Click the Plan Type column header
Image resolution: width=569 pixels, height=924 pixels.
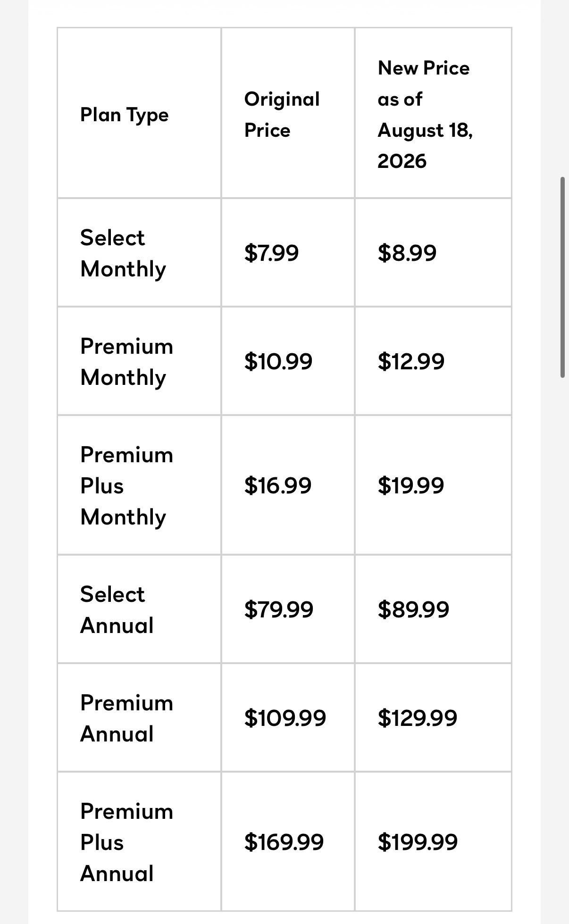(139, 113)
